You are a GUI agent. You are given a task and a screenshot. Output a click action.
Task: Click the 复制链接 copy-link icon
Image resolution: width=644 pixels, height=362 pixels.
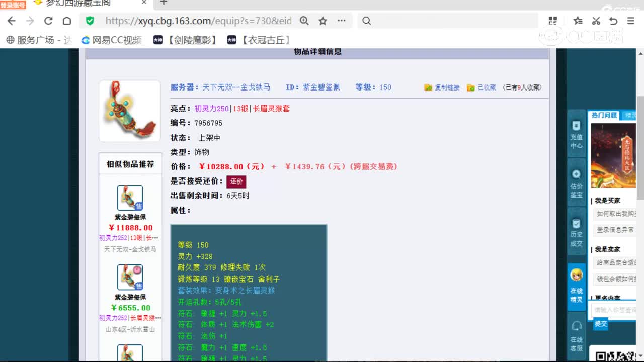(427, 87)
